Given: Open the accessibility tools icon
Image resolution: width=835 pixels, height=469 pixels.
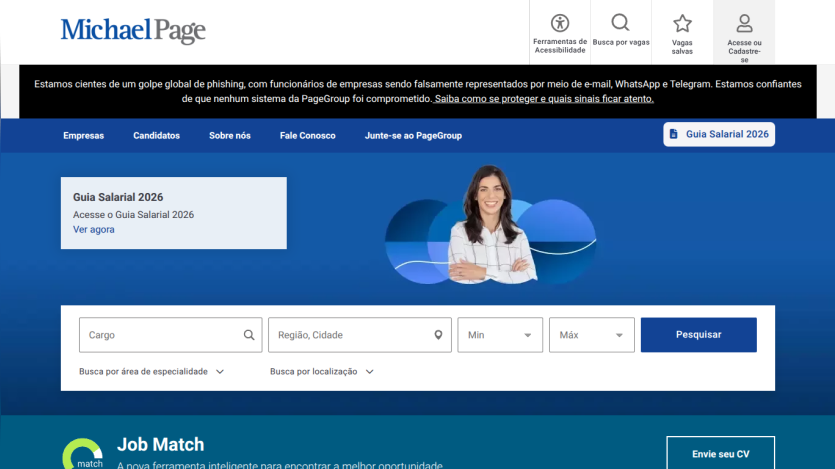Looking at the screenshot, I should (560, 23).
